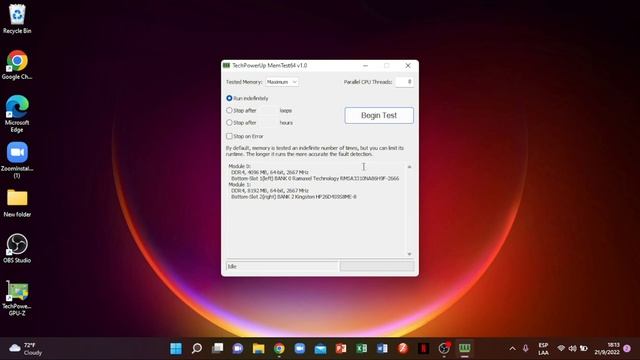Open the Recycle Bin desktop icon
The height and width of the screenshot is (360, 640).
(x=17, y=19)
